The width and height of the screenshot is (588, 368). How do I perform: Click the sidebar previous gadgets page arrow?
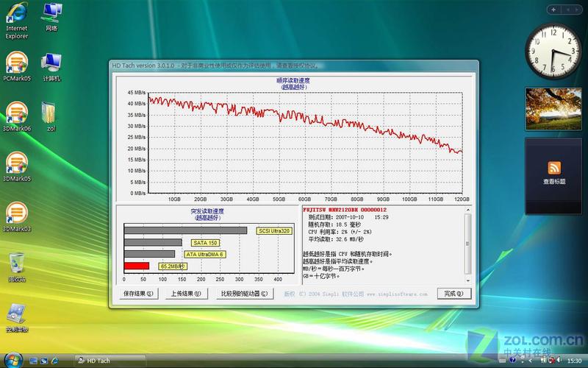567,10
